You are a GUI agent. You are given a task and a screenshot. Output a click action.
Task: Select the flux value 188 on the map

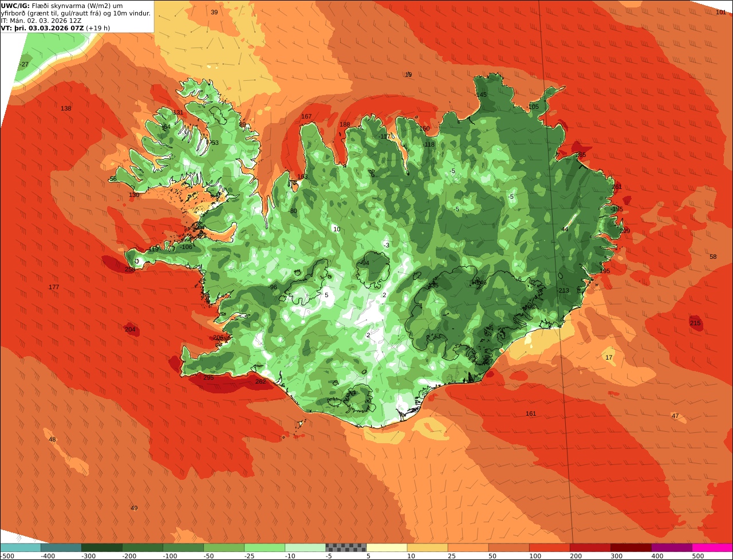[x=345, y=124]
